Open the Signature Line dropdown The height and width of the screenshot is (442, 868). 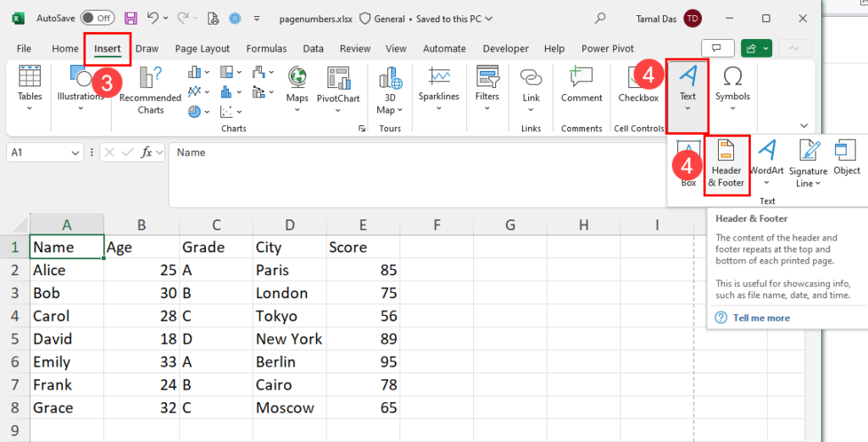818,184
